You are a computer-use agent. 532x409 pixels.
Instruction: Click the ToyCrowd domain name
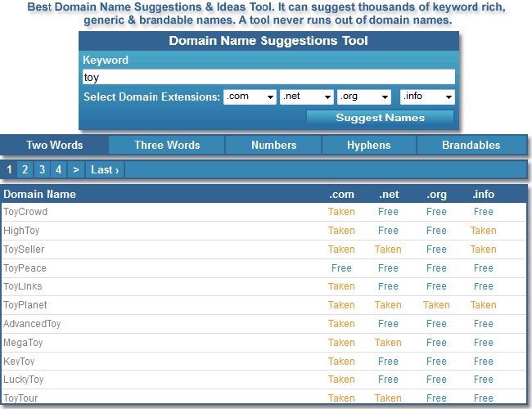[x=25, y=212]
